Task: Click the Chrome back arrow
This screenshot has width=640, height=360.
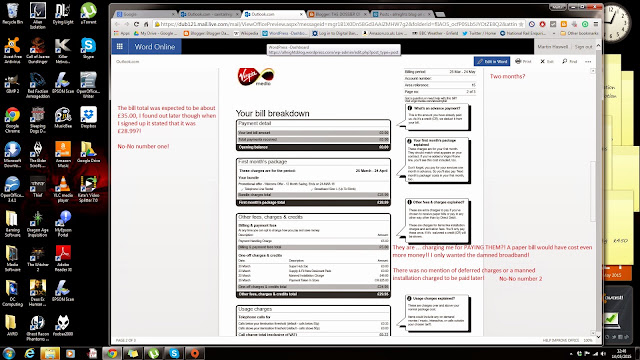Action: coord(117,24)
